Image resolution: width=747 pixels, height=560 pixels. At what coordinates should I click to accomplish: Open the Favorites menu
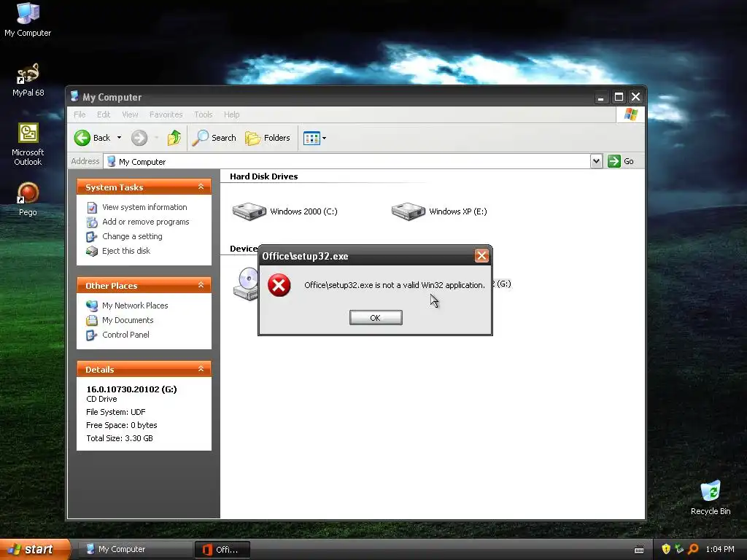click(x=166, y=114)
